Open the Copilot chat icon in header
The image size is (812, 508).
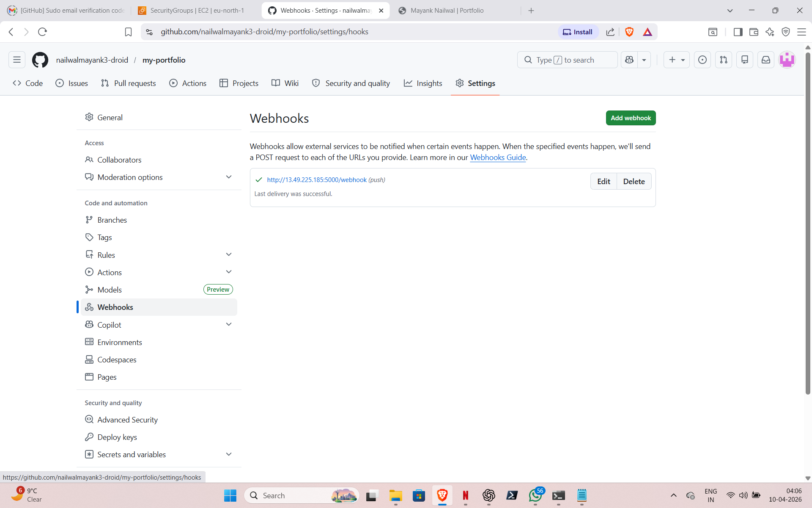click(x=629, y=60)
